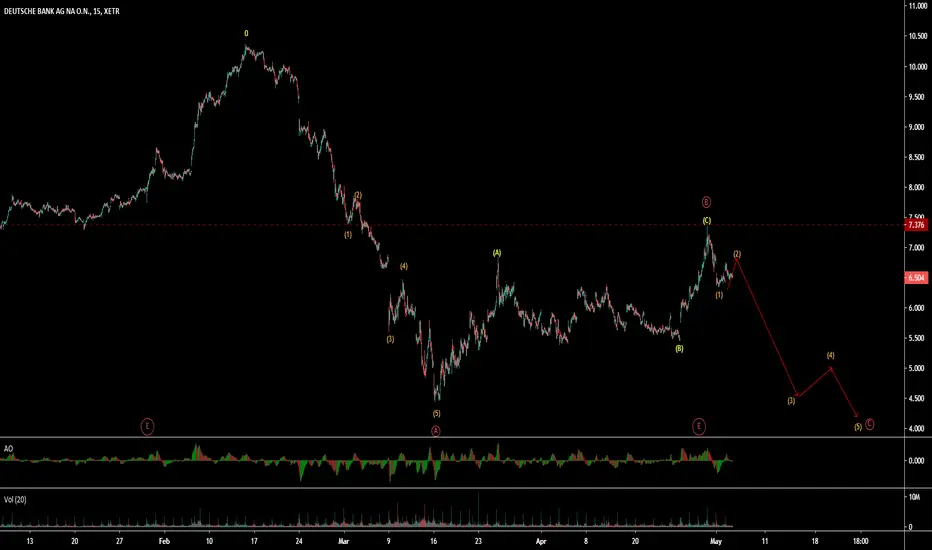
Task: Click the Vol (20) indicator label
Action: tap(15, 500)
